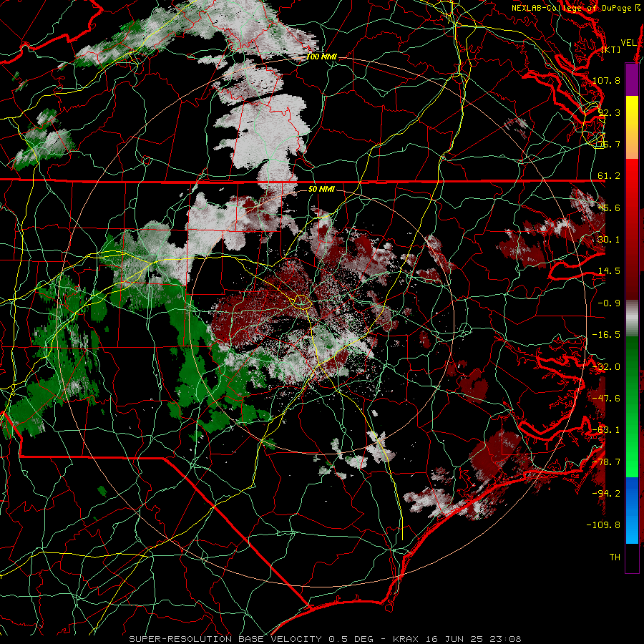Viewport: 644px width, 644px height.
Task: Click the 50 NMI range ring label
Action: pos(321,190)
